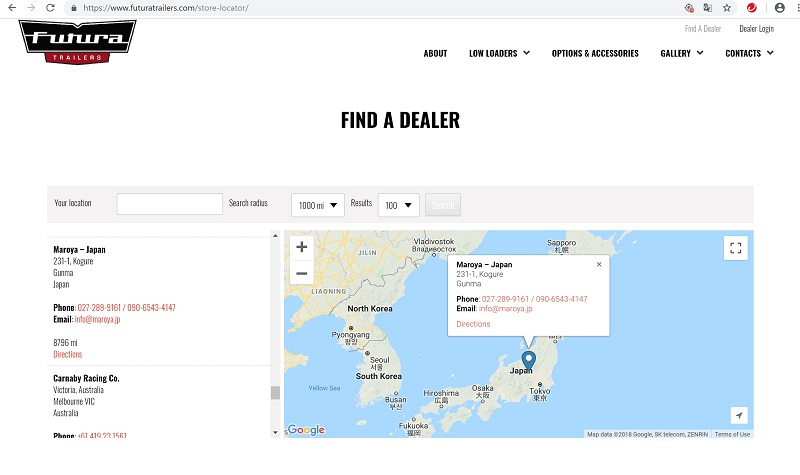Click the browser address bar URL
This screenshot has height=475, width=800.
click(166, 8)
